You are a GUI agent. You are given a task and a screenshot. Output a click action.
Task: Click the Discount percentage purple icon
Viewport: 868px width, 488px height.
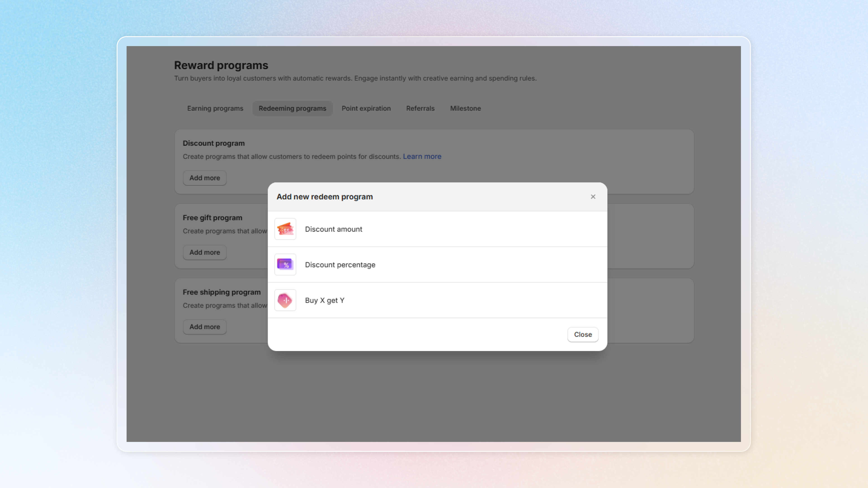[x=285, y=265]
